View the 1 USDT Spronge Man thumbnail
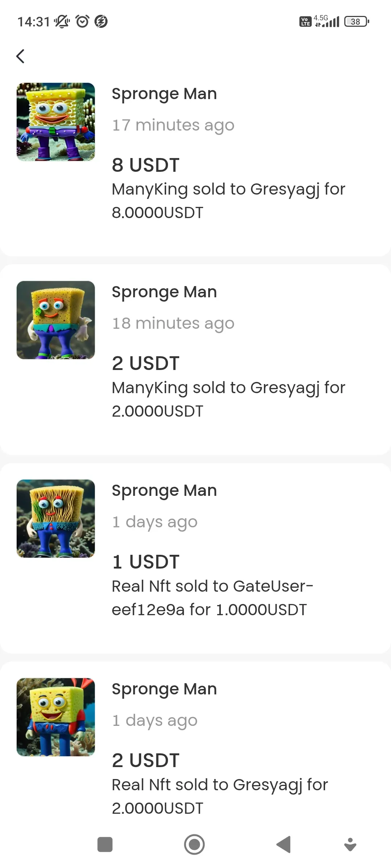The image size is (391, 868). click(x=56, y=519)
